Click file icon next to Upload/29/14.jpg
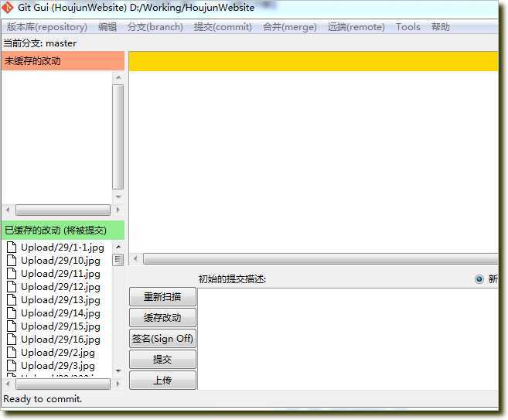Screen dimensions: 508x420 12,312
